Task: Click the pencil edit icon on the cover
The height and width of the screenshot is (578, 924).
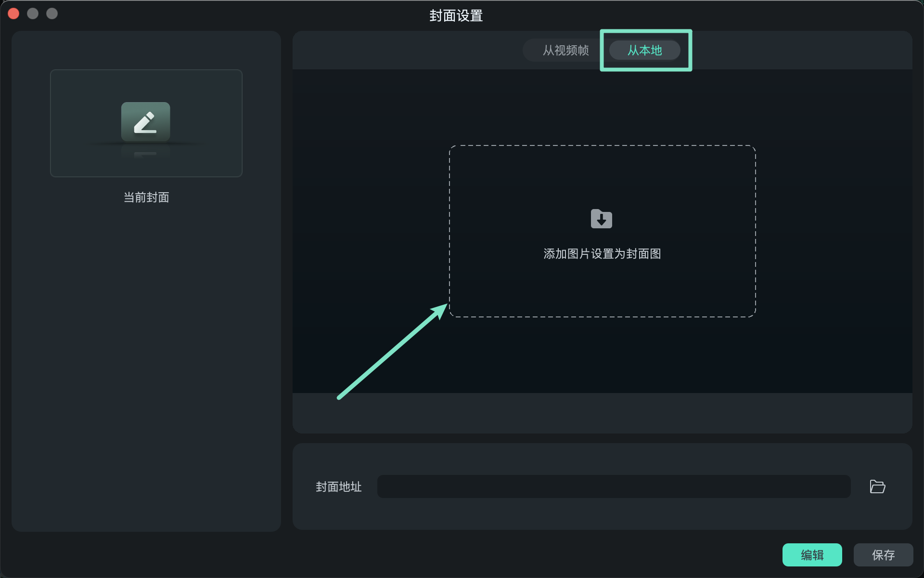Action: coord(145,122)
